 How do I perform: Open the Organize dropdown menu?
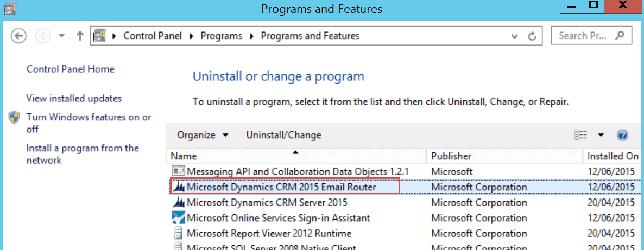coord(203,135)
